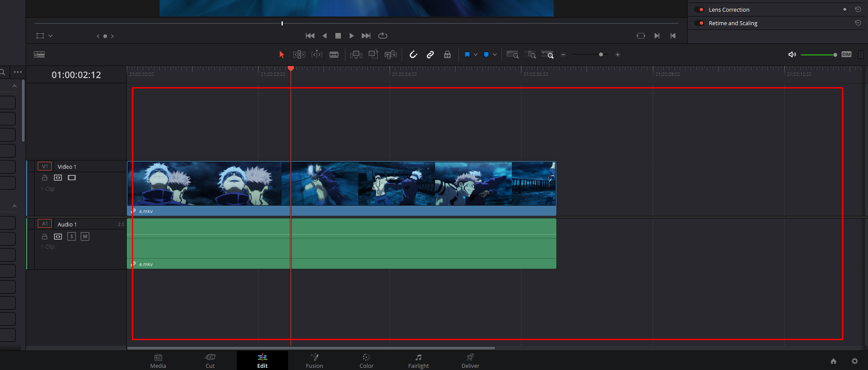Toggle Lens Correction enable switch
The image size is (868, 370).
tap(699, 10)
